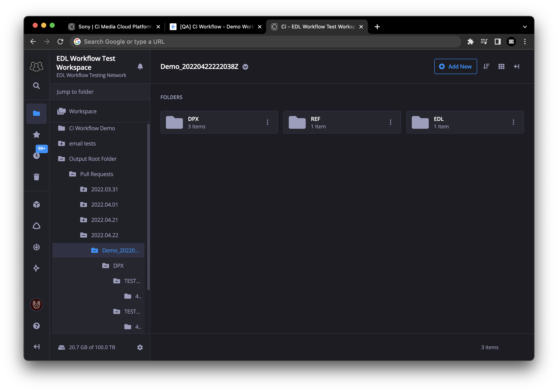Click storage usage 20.7 GB of 100.0 TB
This screenshot has height=392, width=558.
coord(92,347)
